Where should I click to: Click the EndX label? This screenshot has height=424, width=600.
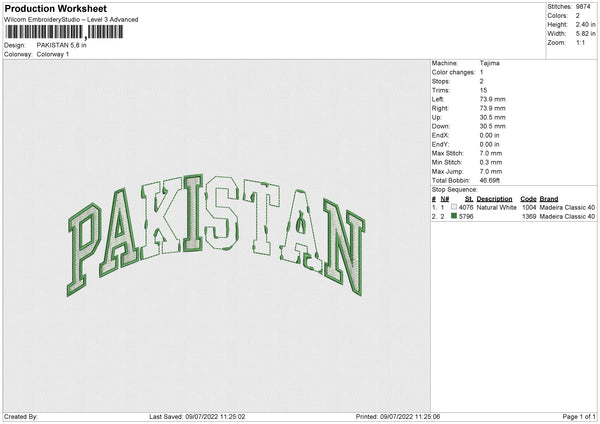(x=440, y=135)
